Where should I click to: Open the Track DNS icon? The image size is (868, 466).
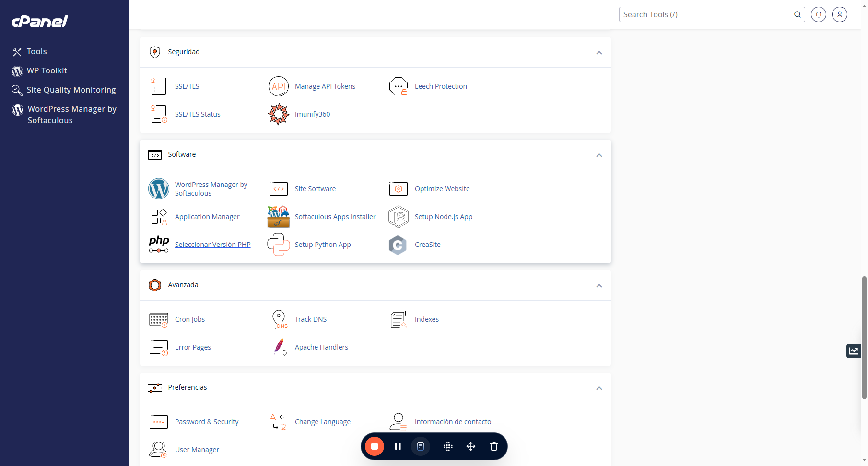[x=279, y=319]
